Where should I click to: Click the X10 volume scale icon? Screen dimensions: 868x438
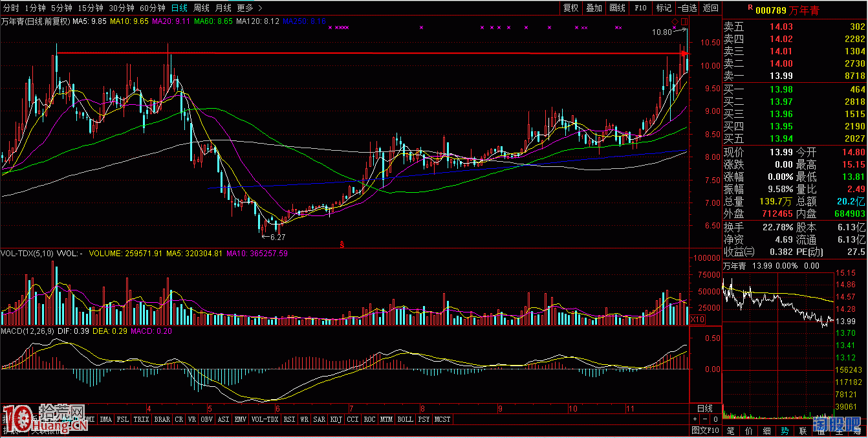pyautogui.click(x=697, y=320)
